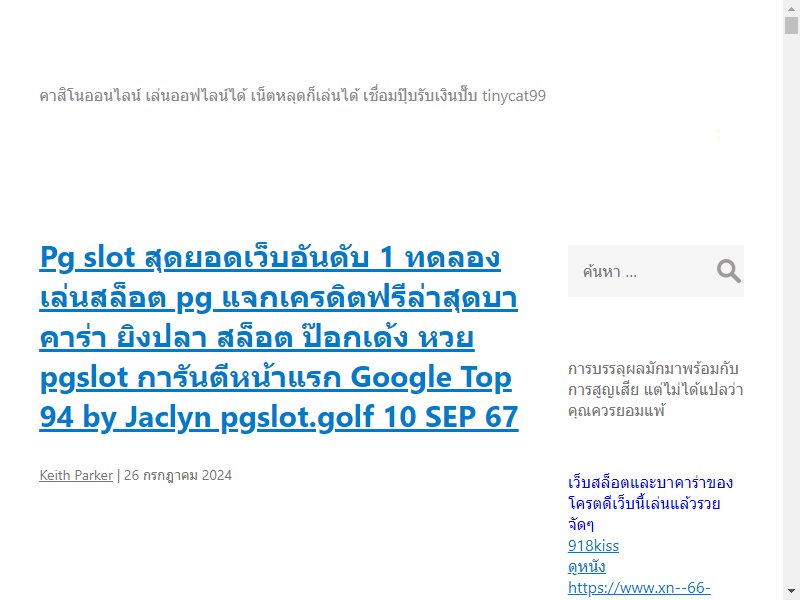Click the scrollbar up arrow
This screenshot has width=800, height=600.
(x=791, y=7)
